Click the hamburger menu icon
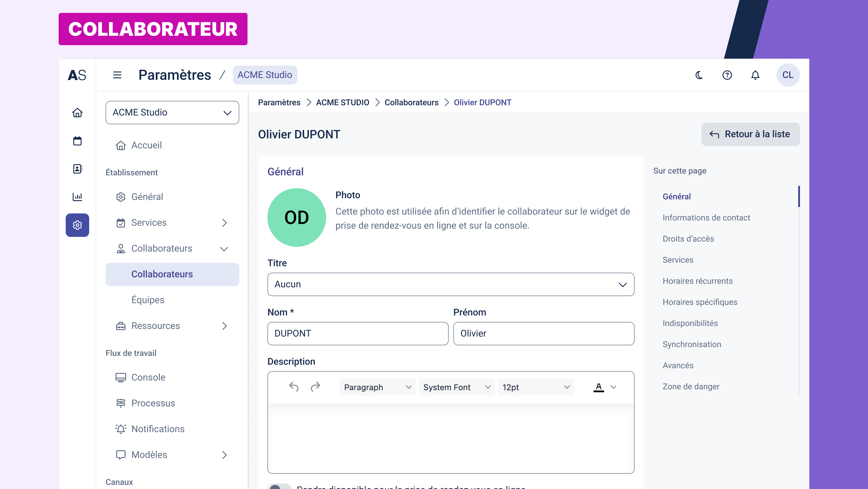The height and width of the screenshot is (489, 868). click(117, 75)
